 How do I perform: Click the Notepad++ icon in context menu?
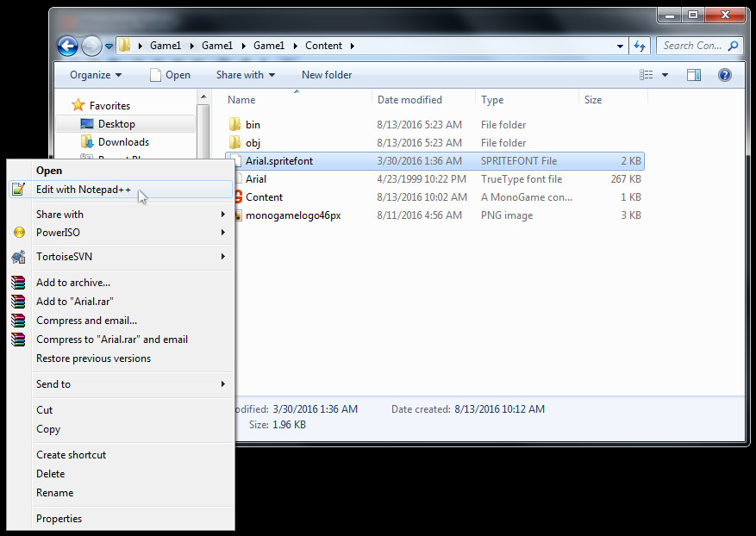pos(18,190)
